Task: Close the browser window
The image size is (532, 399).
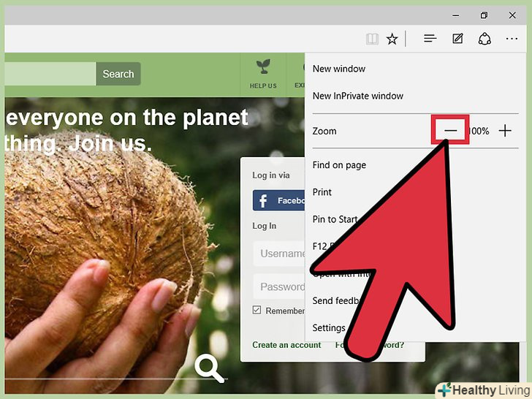Action: pos(512,15)
